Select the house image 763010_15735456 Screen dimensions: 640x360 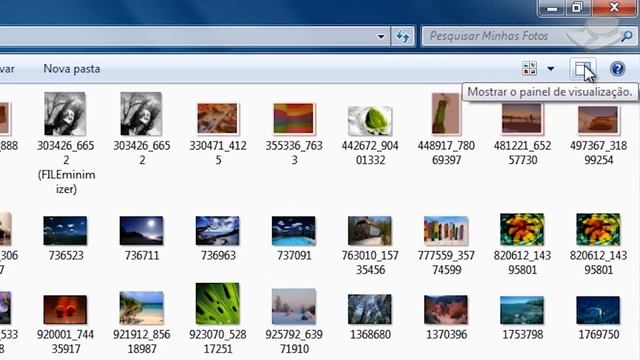[370, 231]
